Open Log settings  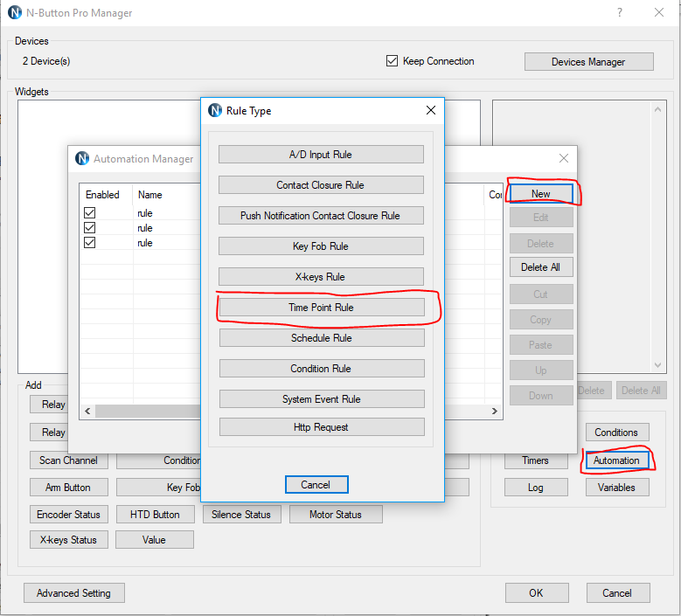536,488
